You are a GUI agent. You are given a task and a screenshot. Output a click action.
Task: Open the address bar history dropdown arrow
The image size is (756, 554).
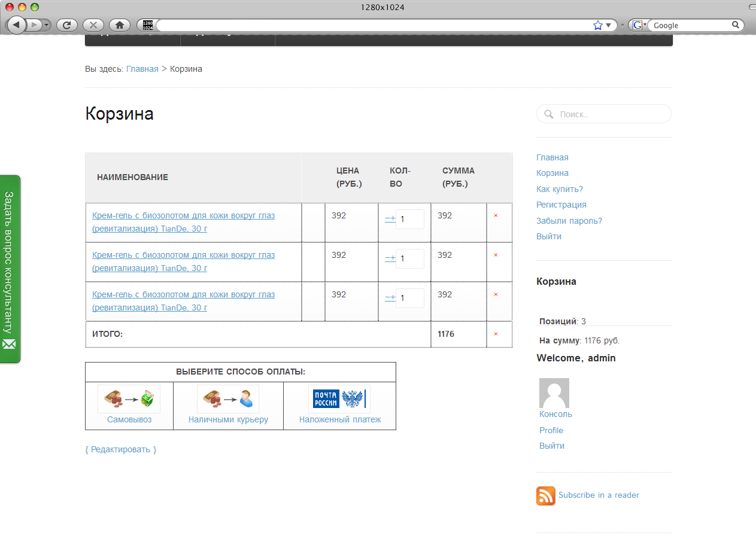[608, 25]
